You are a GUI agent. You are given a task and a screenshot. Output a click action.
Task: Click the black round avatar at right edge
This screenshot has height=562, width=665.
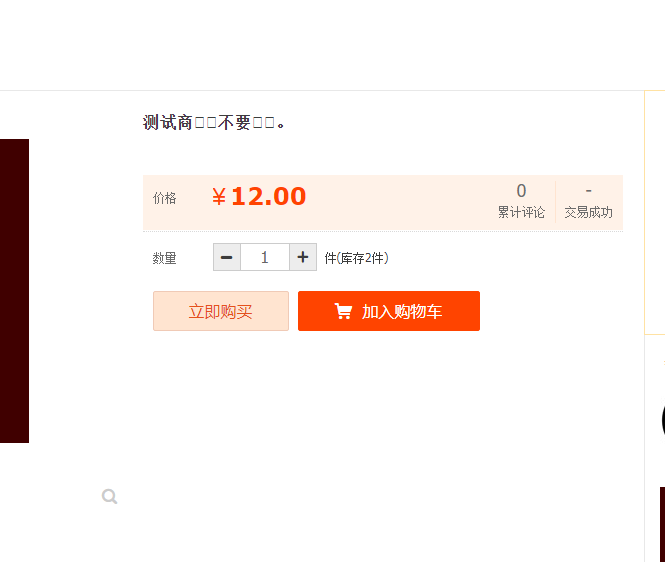(663, 420)
